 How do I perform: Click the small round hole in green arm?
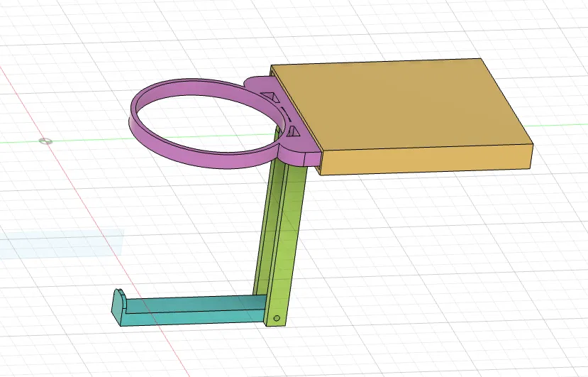[277, 318]
